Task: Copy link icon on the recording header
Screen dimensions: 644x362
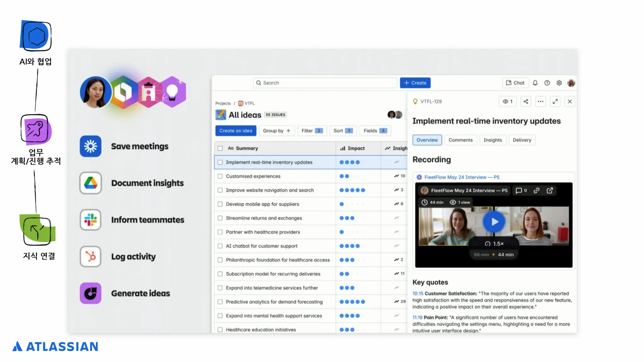Action: [x=536, y=190]
